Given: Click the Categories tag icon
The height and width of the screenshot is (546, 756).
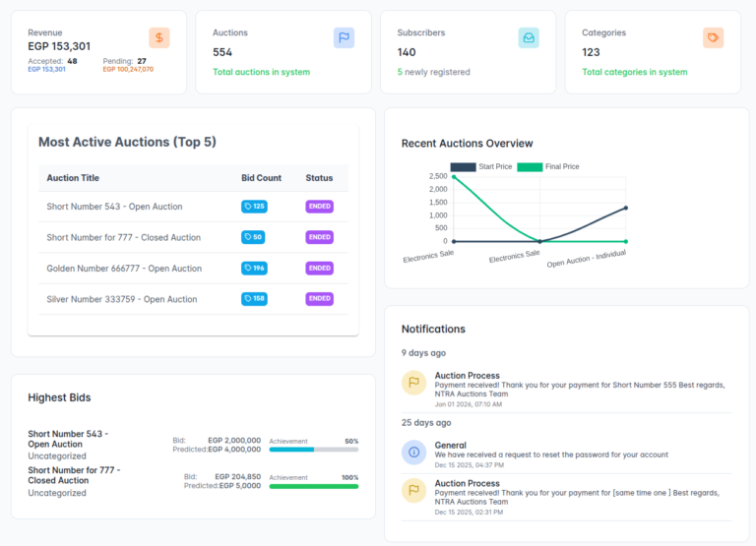Looking at the screenshot, I should tap(714, 37).
